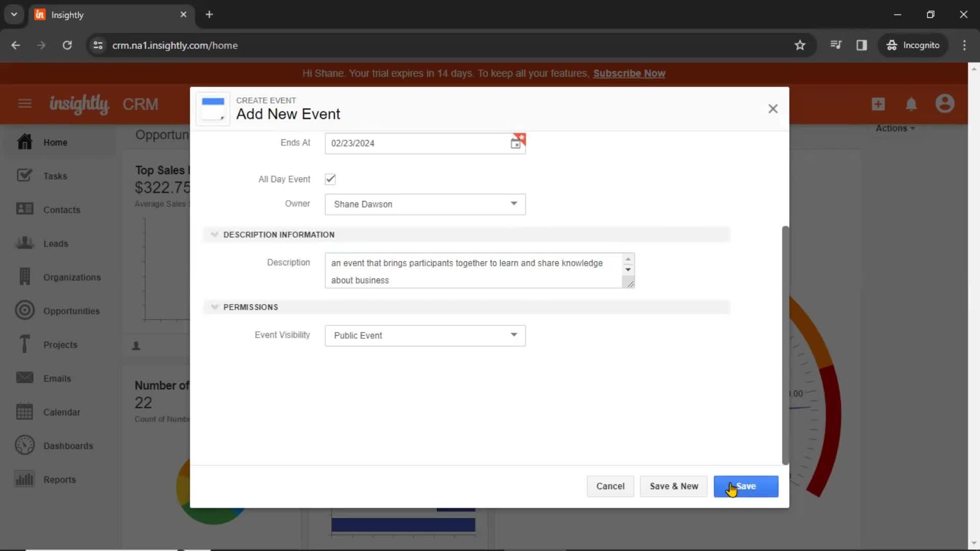Open the Leads section
Screen dimensions: 980x551
[56, 243]
